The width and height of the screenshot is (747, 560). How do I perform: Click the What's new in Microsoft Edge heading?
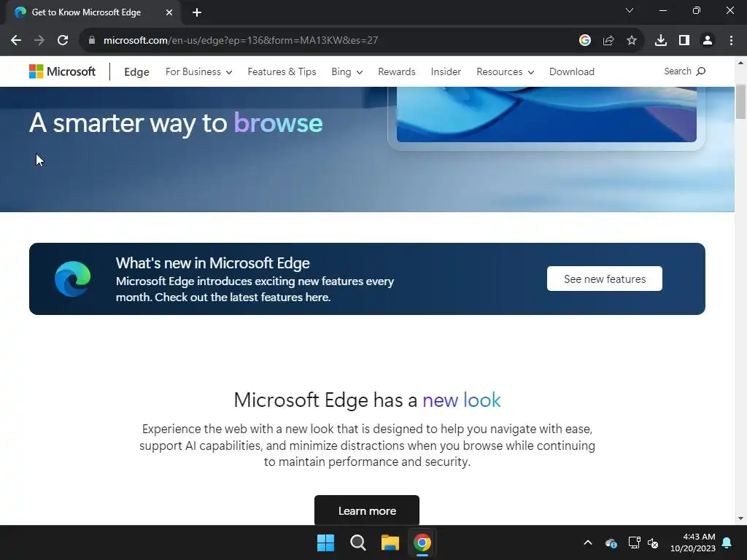(x=213, y=262)
